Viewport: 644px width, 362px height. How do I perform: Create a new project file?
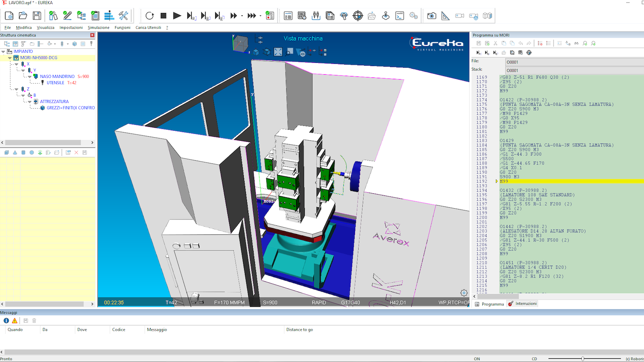(9, 16)
